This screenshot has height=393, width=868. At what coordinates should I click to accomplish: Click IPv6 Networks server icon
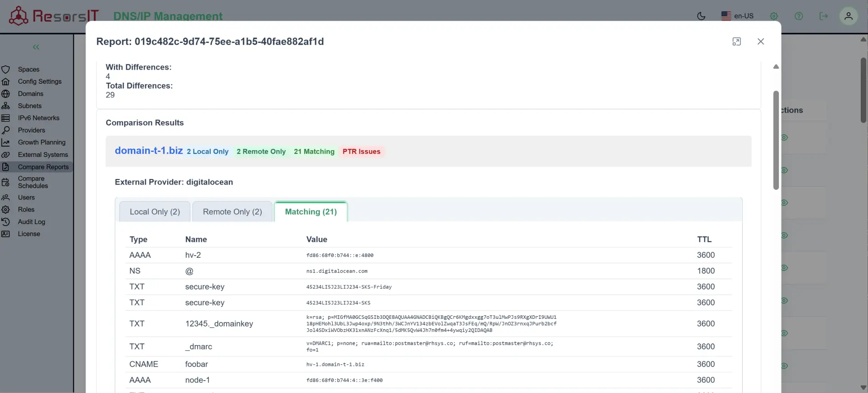(x=5, y=118)
